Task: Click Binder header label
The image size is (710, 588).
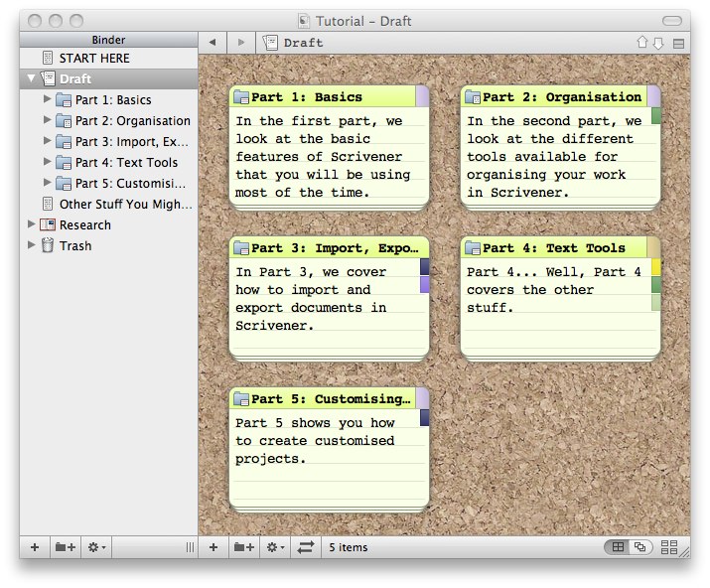Action: coord(108,40)
